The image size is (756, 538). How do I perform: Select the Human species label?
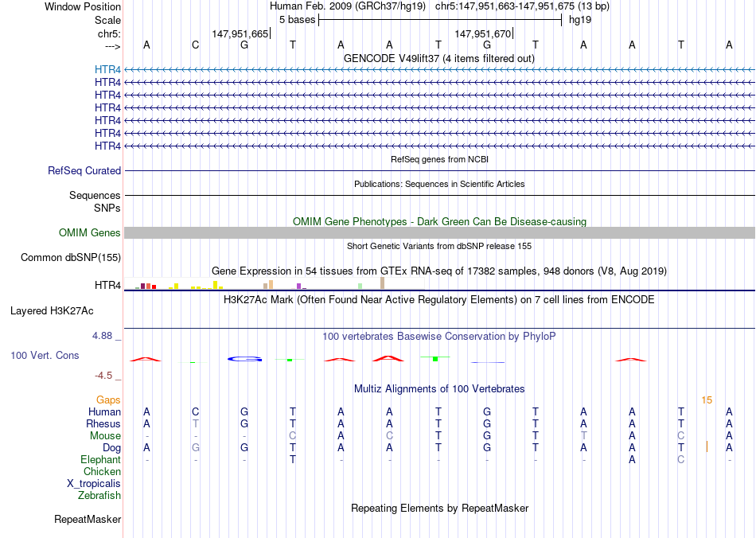[x=104, y=411]
